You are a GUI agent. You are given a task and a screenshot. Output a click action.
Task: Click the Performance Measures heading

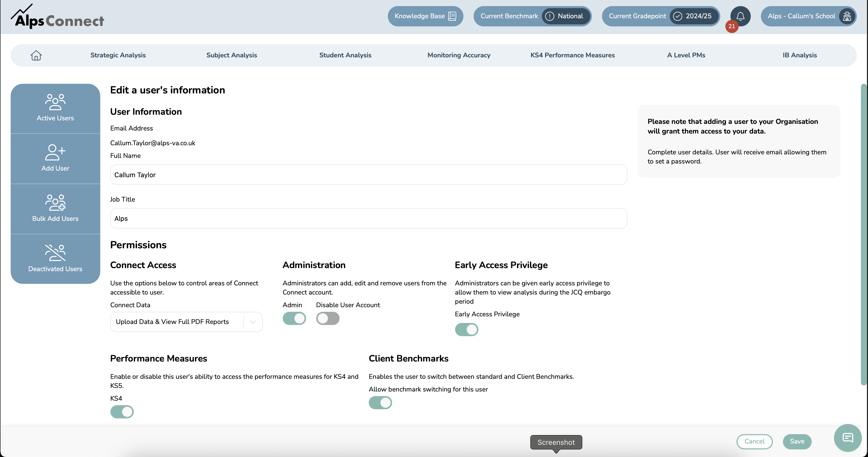coord(158,358)
